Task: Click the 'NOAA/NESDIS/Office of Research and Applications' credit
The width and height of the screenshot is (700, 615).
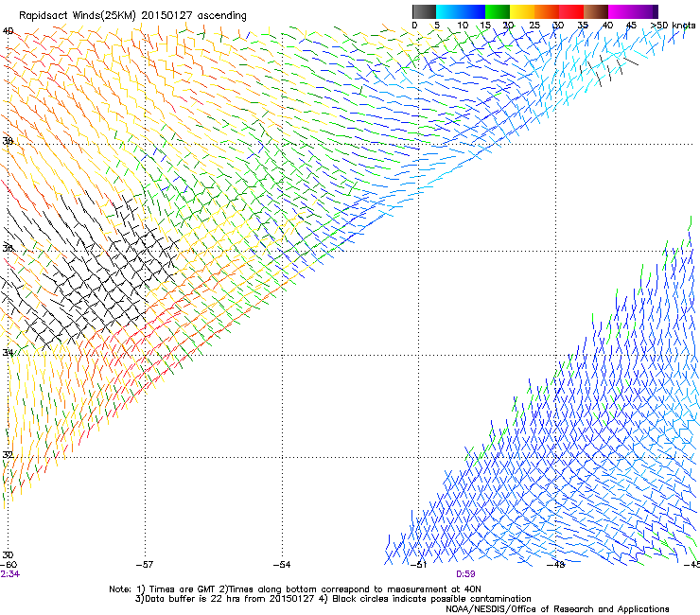Action: (x=557, y=609)
